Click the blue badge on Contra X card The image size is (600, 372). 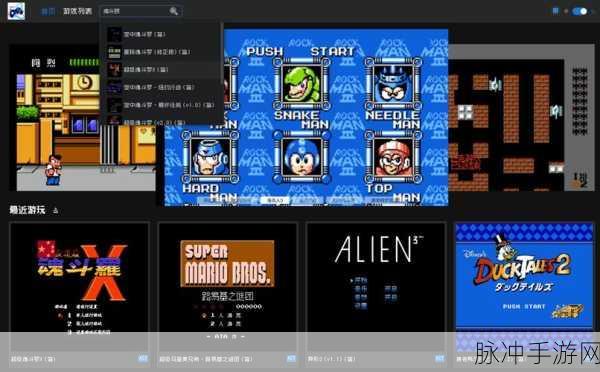pos(143,359)
